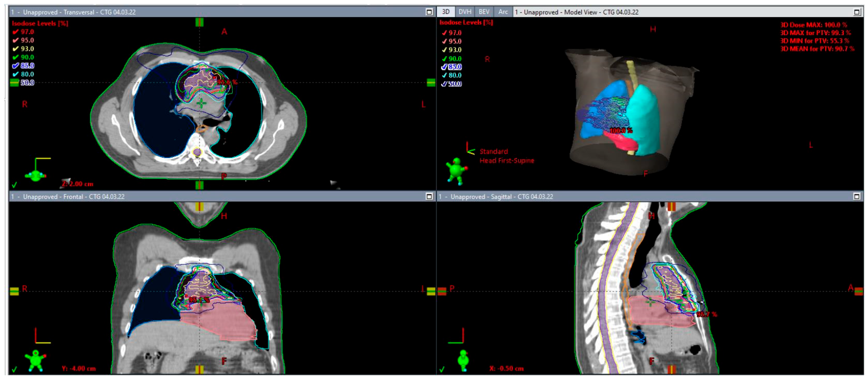Viewport: 868px width, 379px height.
Task: Toggle the 93.0 isodose level in the Transversal view
Action: click(15, 49)
